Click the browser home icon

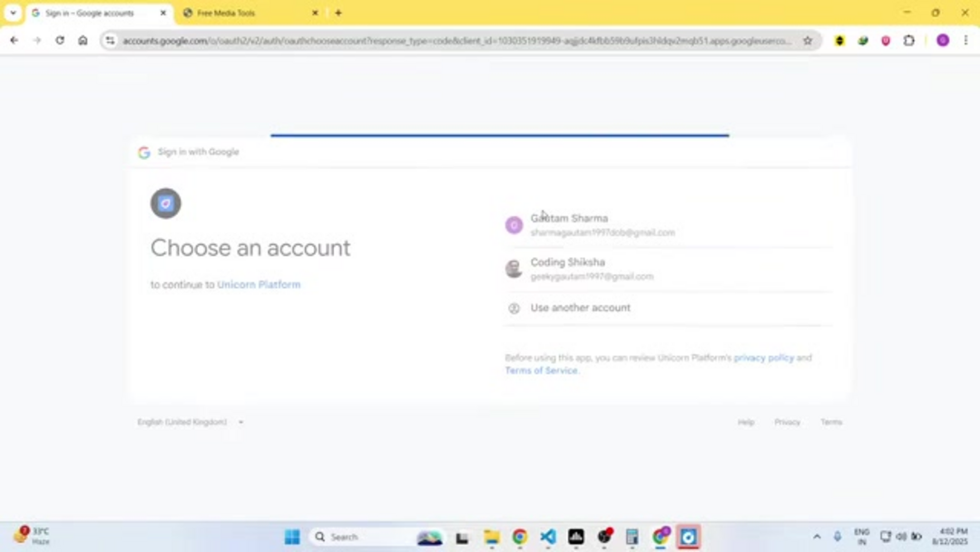tap(83, 40)
